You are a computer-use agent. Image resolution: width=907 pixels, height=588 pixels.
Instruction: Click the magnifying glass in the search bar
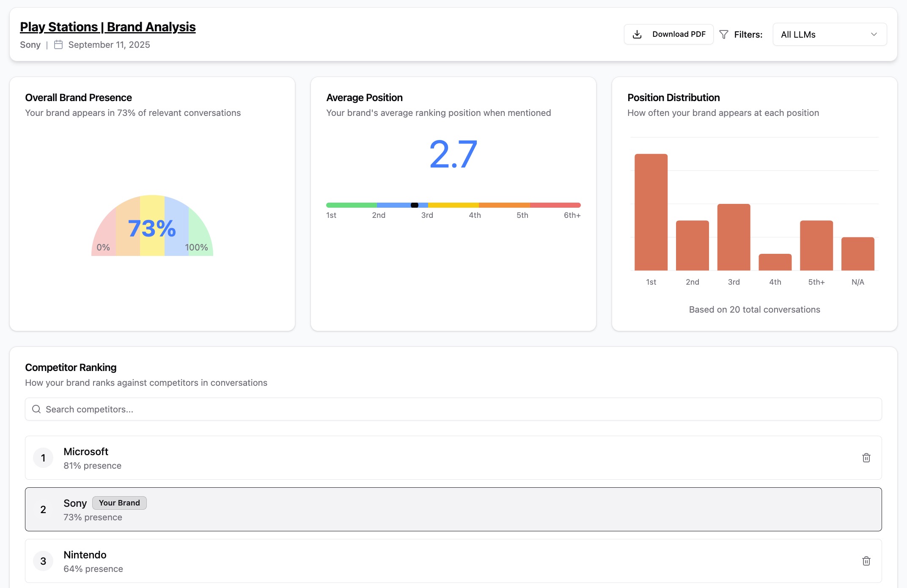[x=36, y=409]
